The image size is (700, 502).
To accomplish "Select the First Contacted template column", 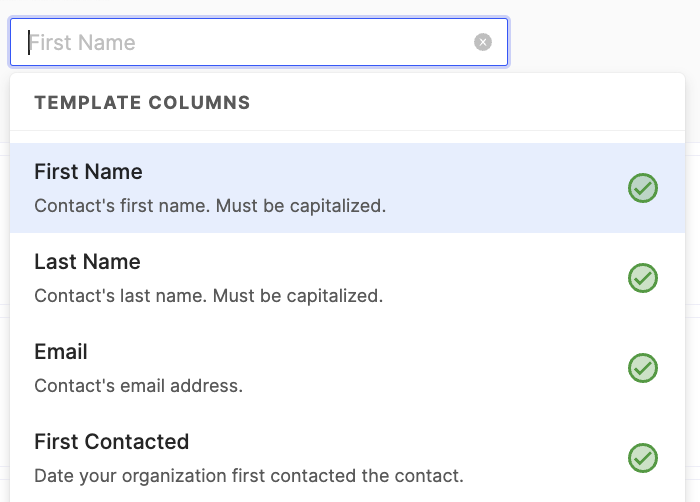I will [111, 442].
